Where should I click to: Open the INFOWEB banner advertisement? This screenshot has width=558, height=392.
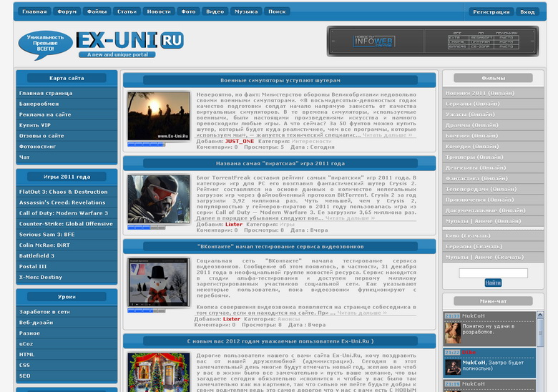click(x=433, y=41)
